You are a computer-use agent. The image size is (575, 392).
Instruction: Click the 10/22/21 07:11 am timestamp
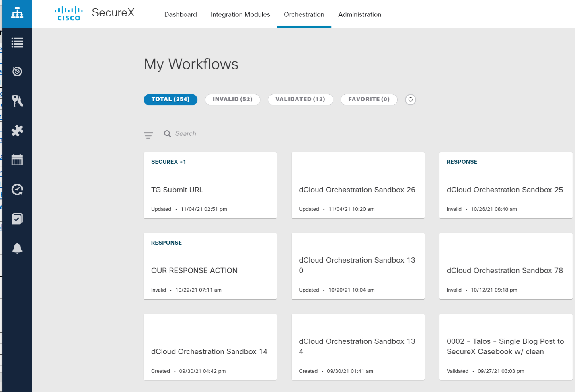pos(199,290)
